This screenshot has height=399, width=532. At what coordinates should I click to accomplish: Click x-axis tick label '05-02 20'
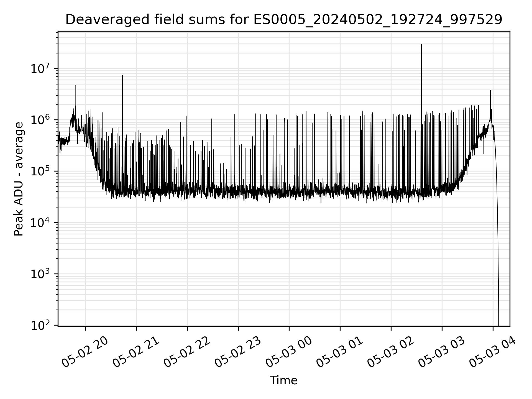tap(85, 352)
